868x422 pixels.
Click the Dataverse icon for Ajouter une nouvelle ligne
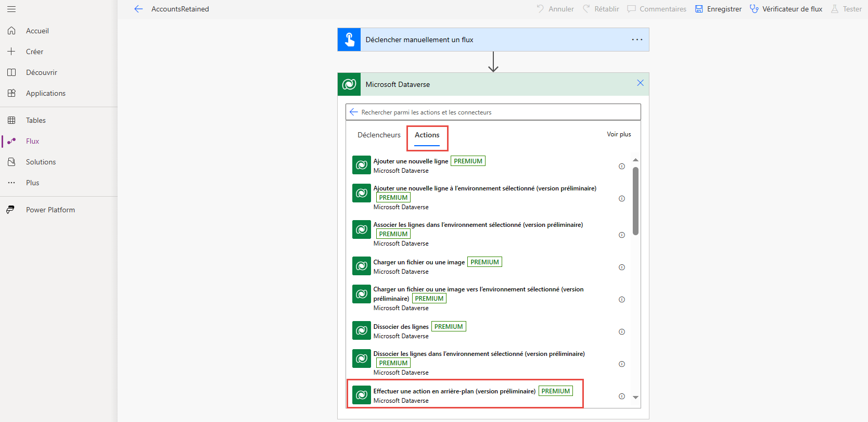[362, 165]
